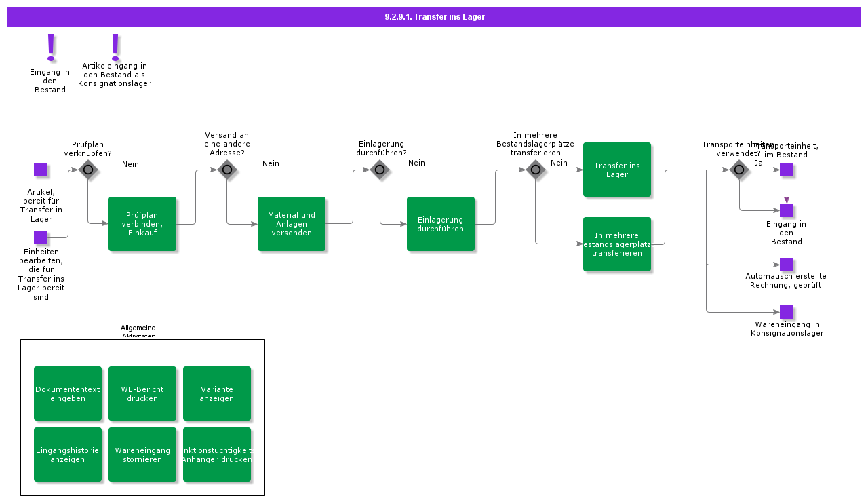Click the green 'Einlagerung durchführen' activity box

(x=441, y=224)
